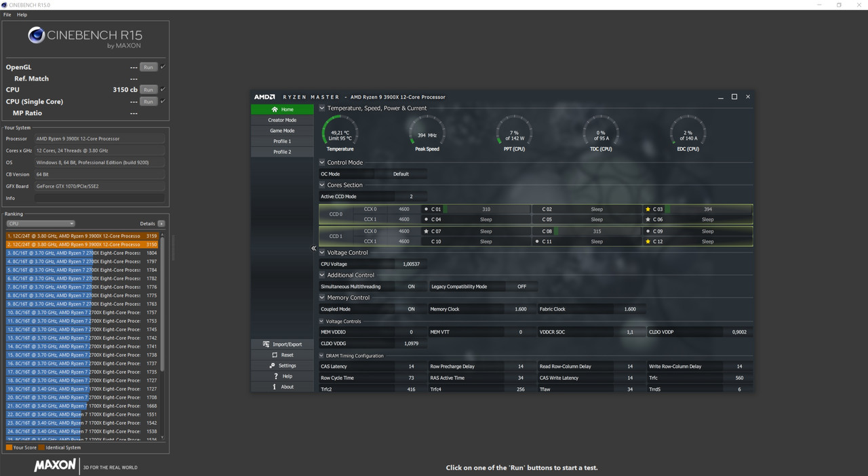The width and height of the screenshot is (868, 476).
Task: Click the star icon on core C 06
Action: 648,220
